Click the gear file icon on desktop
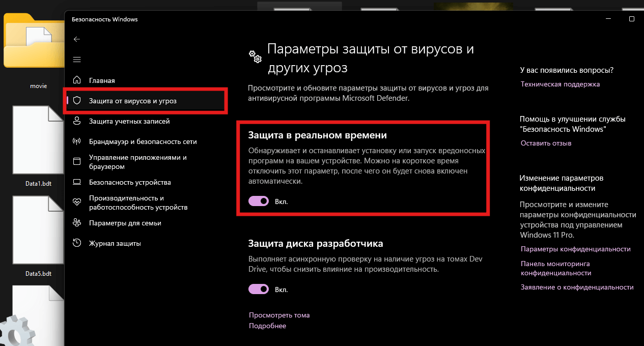Image resolution: width=644 pixels, height=346 pixels. [x=33, y=315]
